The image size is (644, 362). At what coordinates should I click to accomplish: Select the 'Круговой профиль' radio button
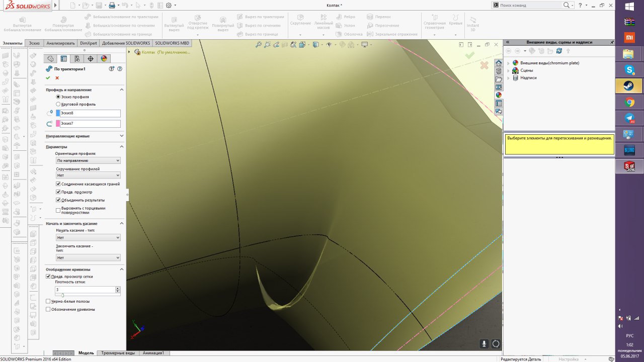(58, 104)
